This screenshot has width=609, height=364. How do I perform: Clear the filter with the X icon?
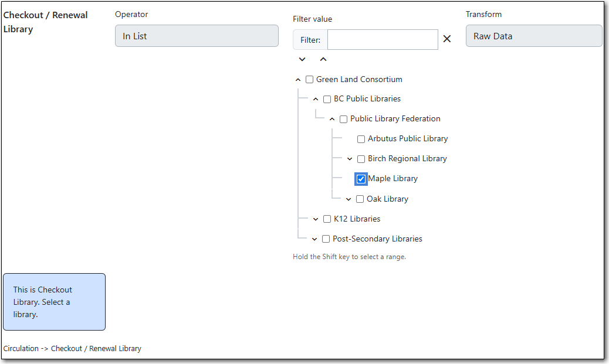tap(447, 39)
